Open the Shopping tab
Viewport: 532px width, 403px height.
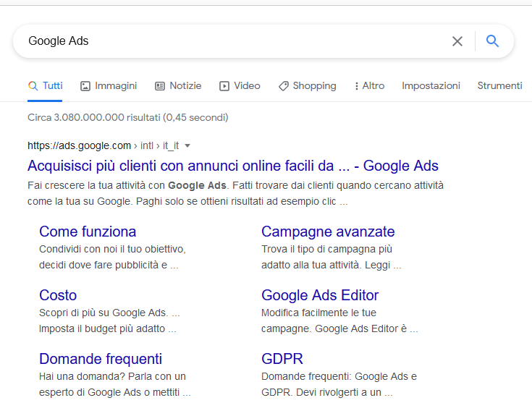[x=307, y=86]
